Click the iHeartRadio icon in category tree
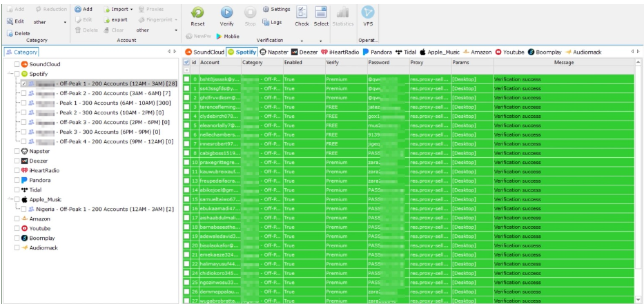Screen dimensions: 644x304 pos(24,170)
